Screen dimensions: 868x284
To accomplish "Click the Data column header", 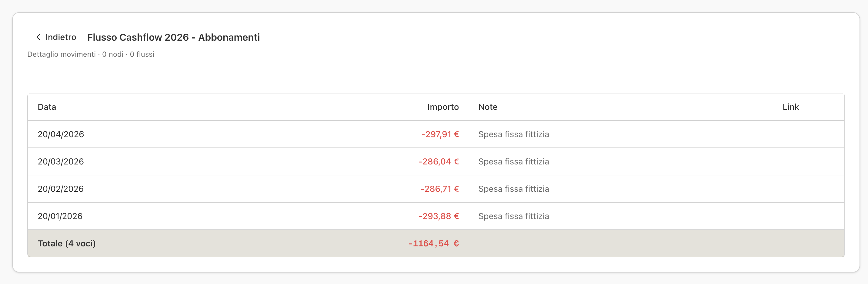I will [47, 107].
